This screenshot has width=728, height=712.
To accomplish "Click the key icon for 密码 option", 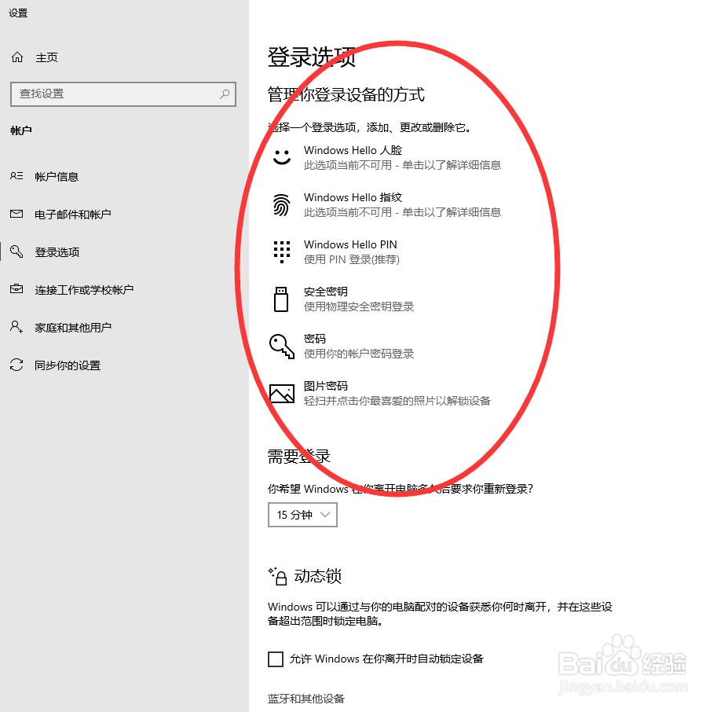I will point(282,347).
